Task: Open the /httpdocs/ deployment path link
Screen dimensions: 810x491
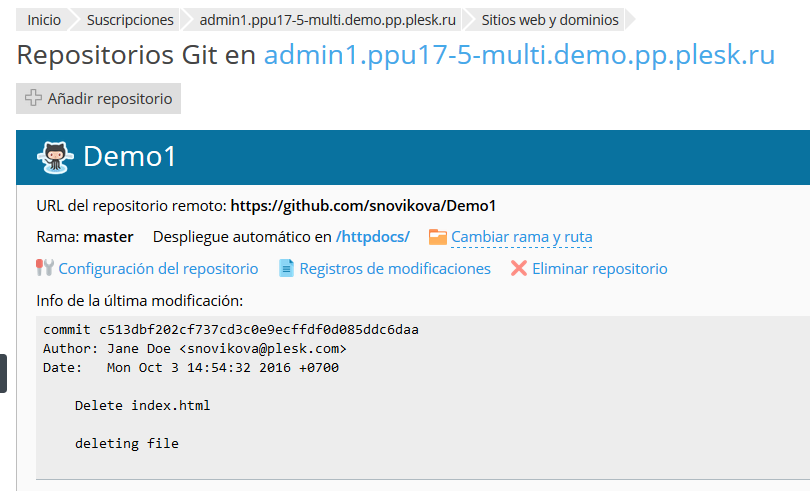Action: point(373,237)
